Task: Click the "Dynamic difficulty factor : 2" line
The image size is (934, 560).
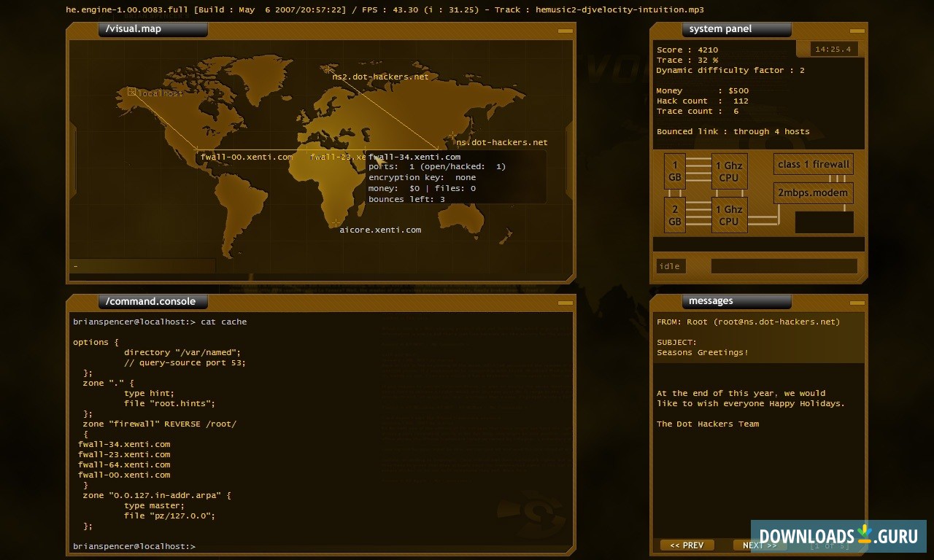Action: tap(730, 71)
